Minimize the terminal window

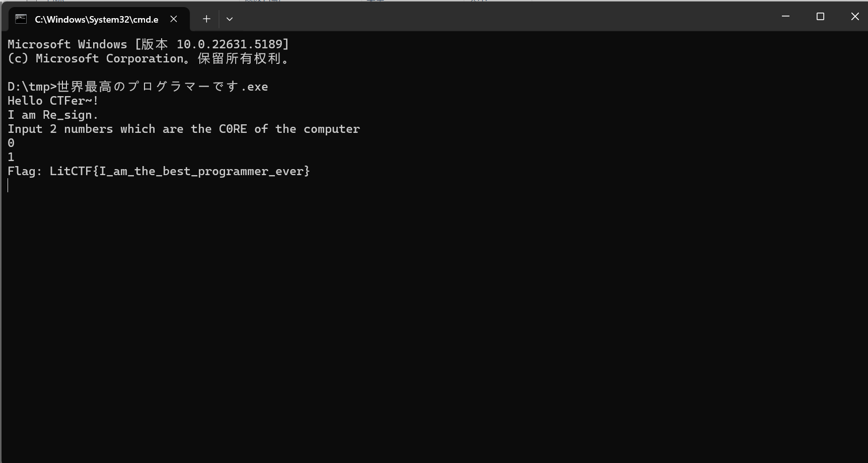(x=785, y=17)
